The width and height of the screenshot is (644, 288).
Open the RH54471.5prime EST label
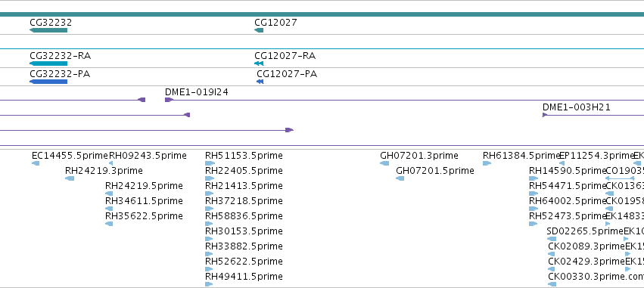568,186
